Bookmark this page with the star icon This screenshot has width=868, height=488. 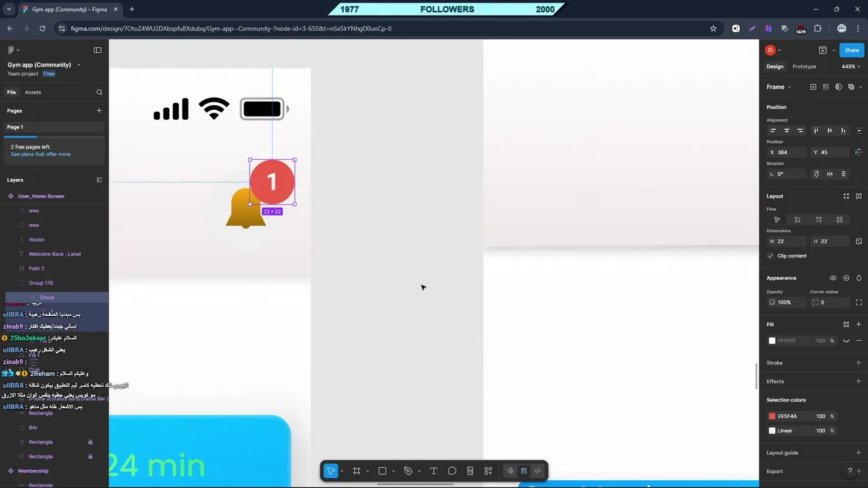713,28
